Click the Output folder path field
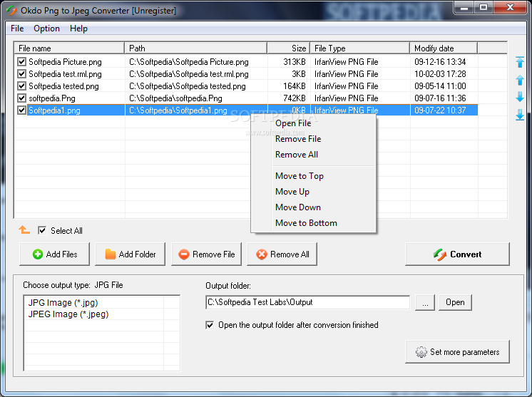The height and width of the screenshot is (397, 532). click(308, 302)
